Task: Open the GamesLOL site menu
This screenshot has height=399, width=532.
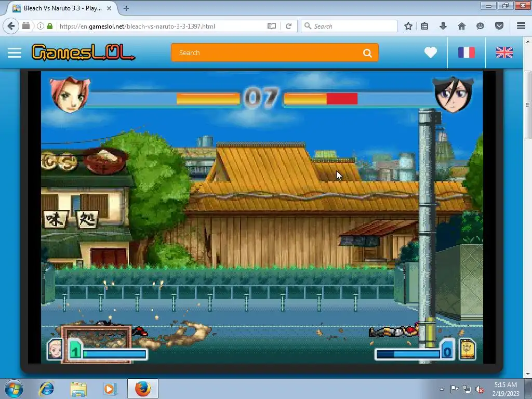Action: tap(15, 52)
